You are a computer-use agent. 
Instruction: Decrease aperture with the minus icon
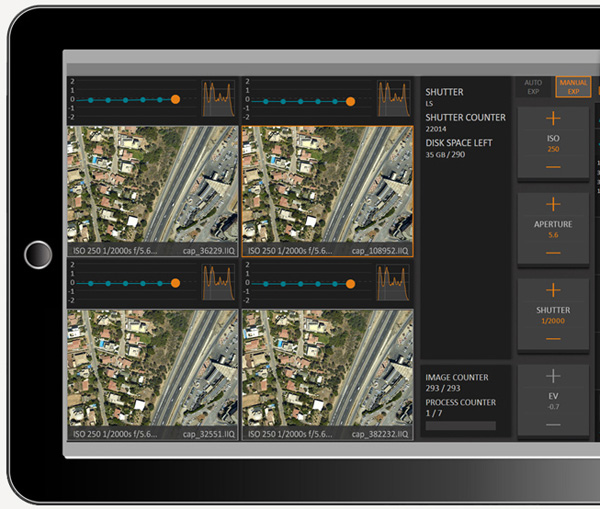(553, 253)
